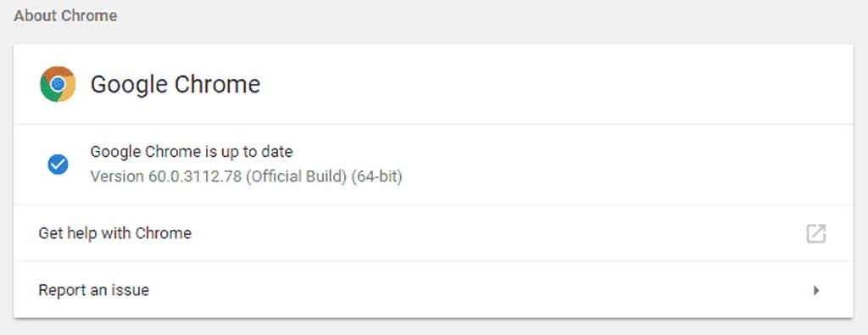868x335 pixels.
Task: Click the word Chrome in Get help row
Action: pos(164,233)
